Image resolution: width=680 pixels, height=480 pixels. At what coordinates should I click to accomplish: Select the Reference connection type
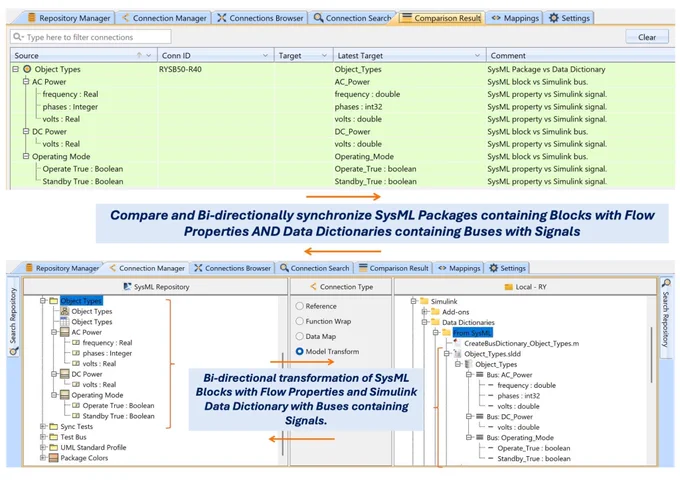click(299, 306)
